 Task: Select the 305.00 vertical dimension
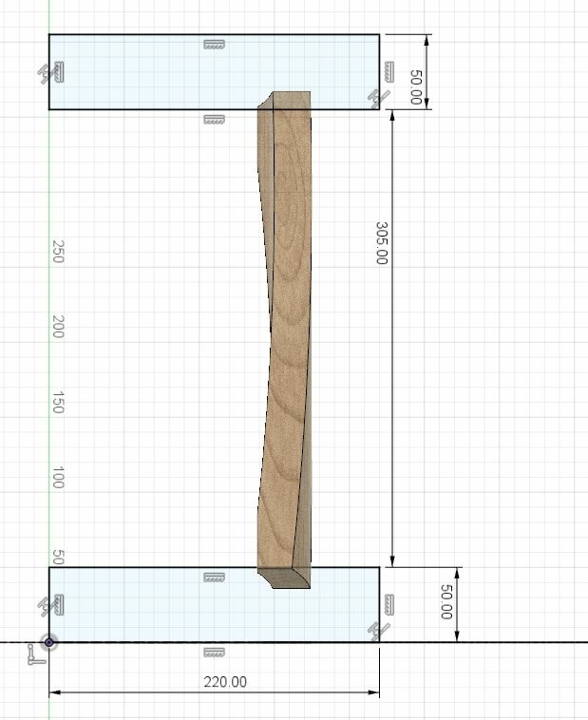[382, 243]
